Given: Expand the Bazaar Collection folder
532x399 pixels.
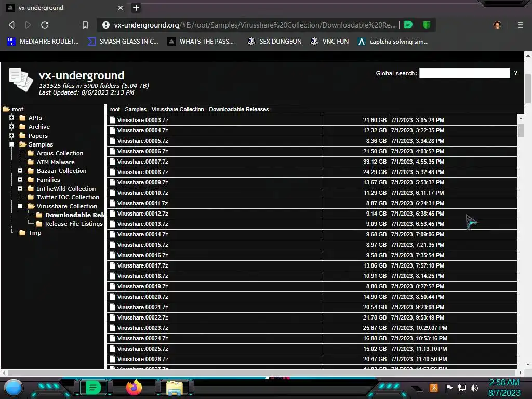Looking at the screenshot, I should (x=20, y=170).
